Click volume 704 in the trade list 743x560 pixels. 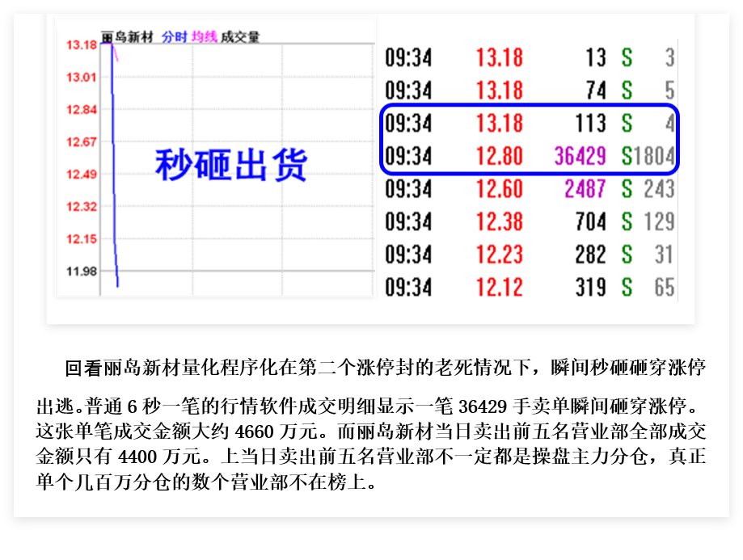tap(591, 221)
